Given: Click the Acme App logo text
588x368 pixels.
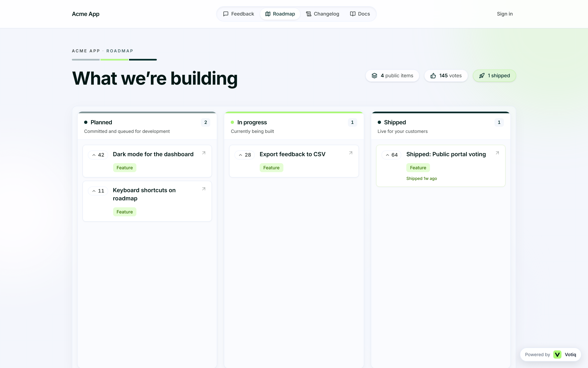Looking at the screenshot, I should (x=86, y=14).
